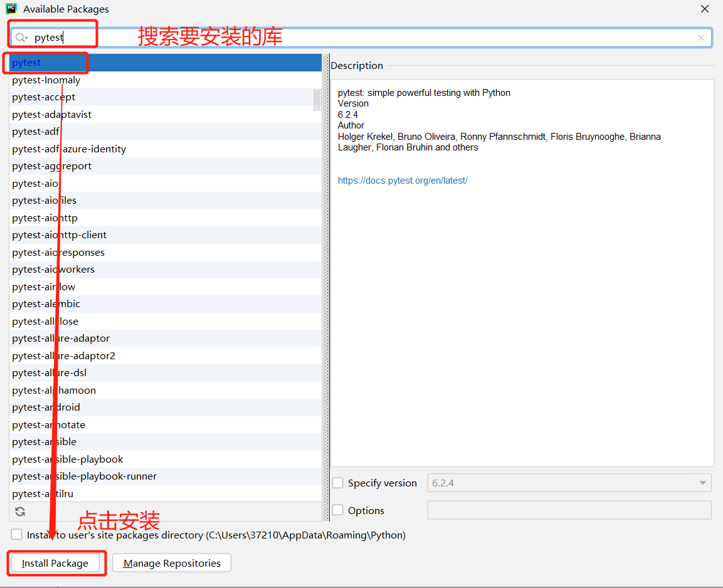
Task: Select pytest-adaptavist package
Action: (165, 114)
